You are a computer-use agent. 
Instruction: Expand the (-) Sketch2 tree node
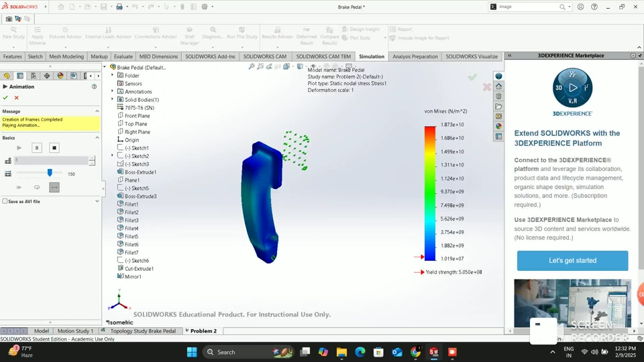[x=113, y=156]
